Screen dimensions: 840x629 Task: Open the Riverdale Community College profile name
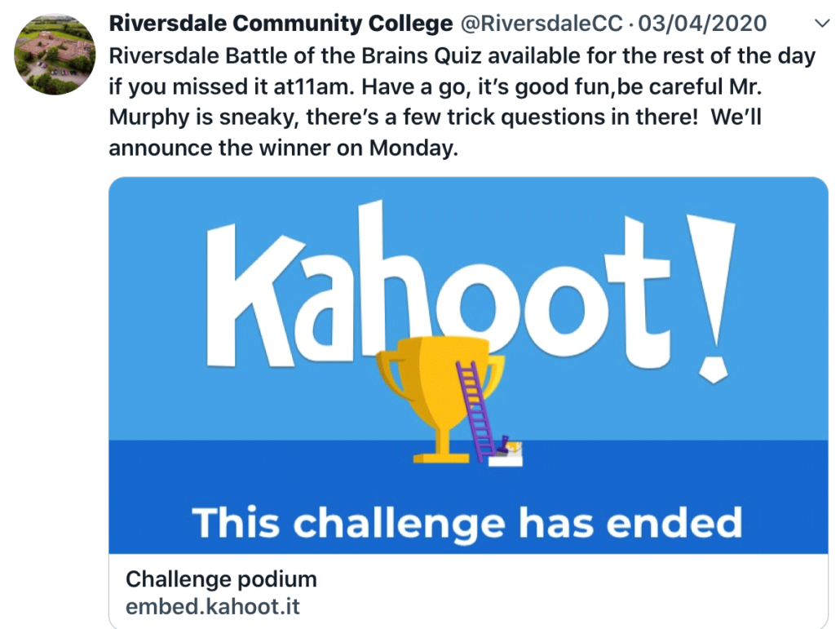[x=281, y=24]
